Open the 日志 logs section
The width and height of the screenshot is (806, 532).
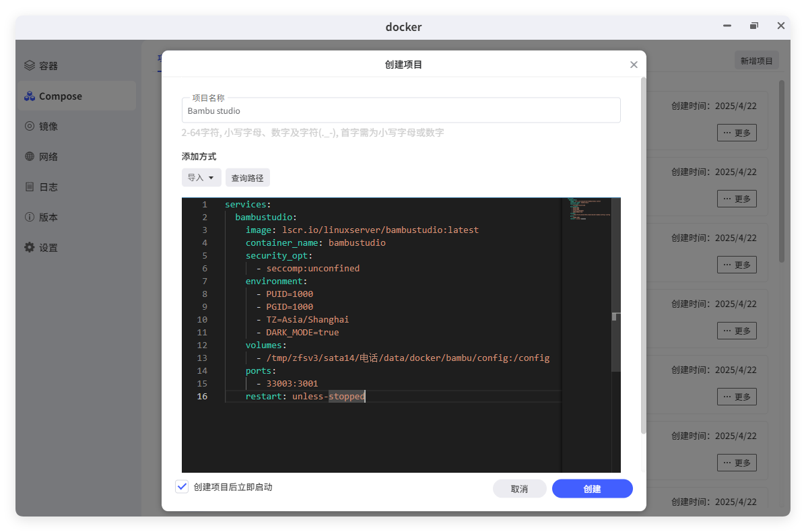(77, 187)
